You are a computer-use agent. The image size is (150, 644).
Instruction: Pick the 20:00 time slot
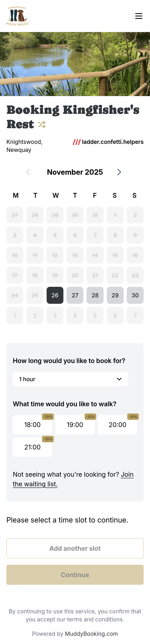(x=118, y=425)
